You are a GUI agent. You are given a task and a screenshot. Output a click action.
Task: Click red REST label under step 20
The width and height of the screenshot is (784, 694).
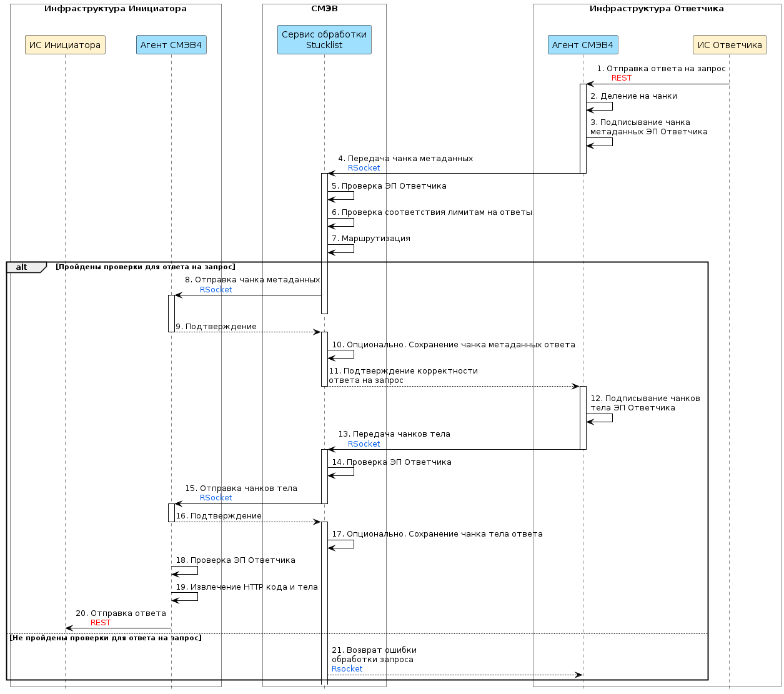100,623
